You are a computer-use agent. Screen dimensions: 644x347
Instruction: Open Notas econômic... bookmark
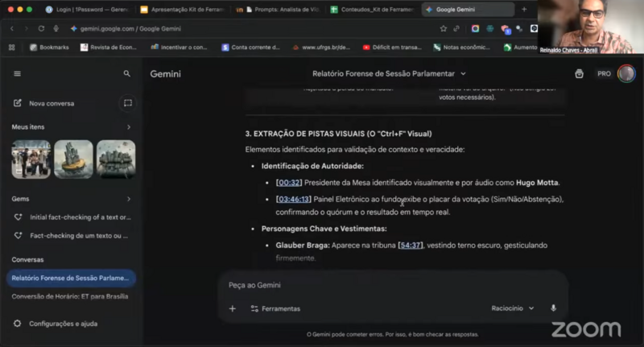tap(462, 48)
